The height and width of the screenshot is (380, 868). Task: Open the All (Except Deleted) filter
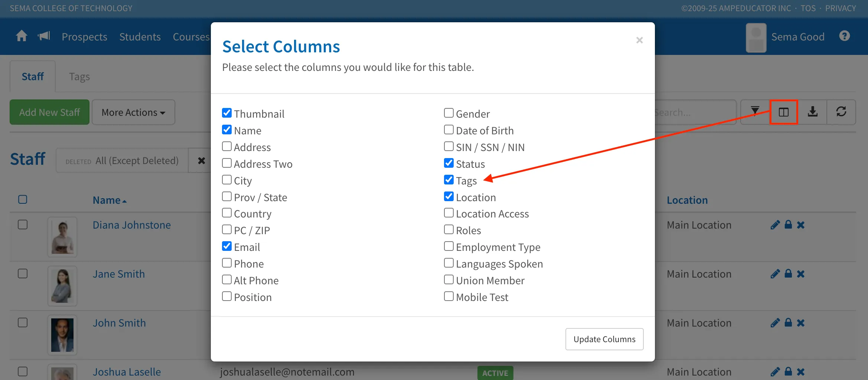[122, 161]
